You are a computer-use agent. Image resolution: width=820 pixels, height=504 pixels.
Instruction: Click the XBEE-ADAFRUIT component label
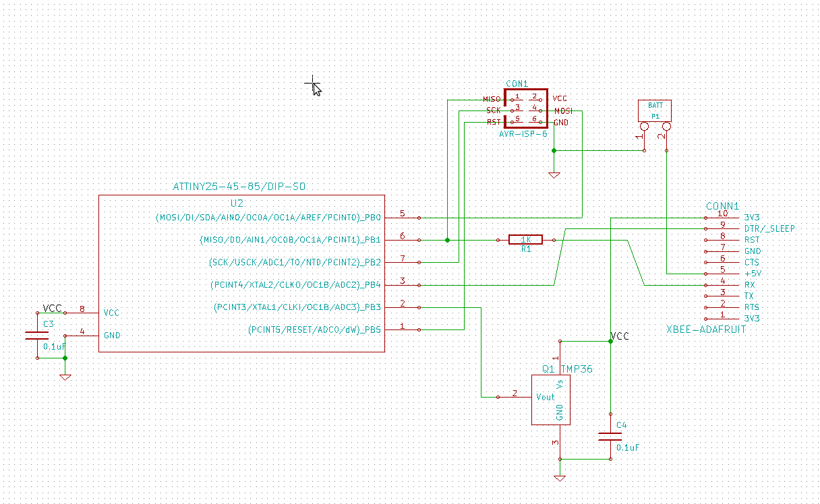click(x=706, y=329)
